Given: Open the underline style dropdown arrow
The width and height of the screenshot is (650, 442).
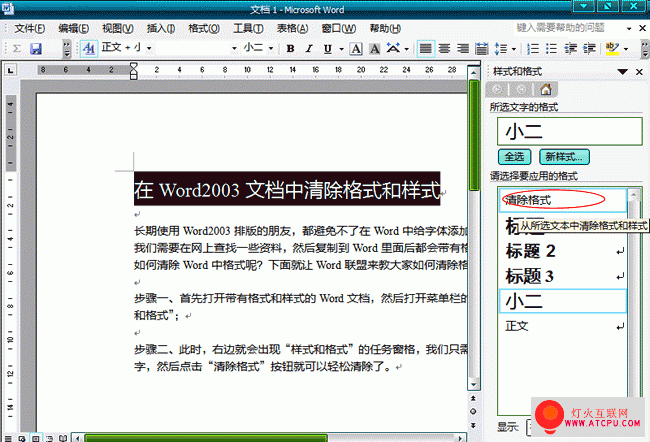Looking at the screenshot, I should (x=342, y=49).
